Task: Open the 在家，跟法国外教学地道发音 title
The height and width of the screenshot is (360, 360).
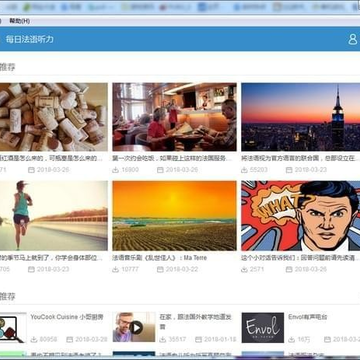Action: [x=196, y=322]
